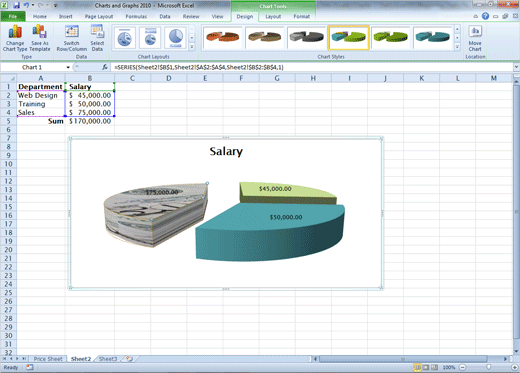The image size is (520, 373).
Task: Open the File menu
Action: click(13, 16)
